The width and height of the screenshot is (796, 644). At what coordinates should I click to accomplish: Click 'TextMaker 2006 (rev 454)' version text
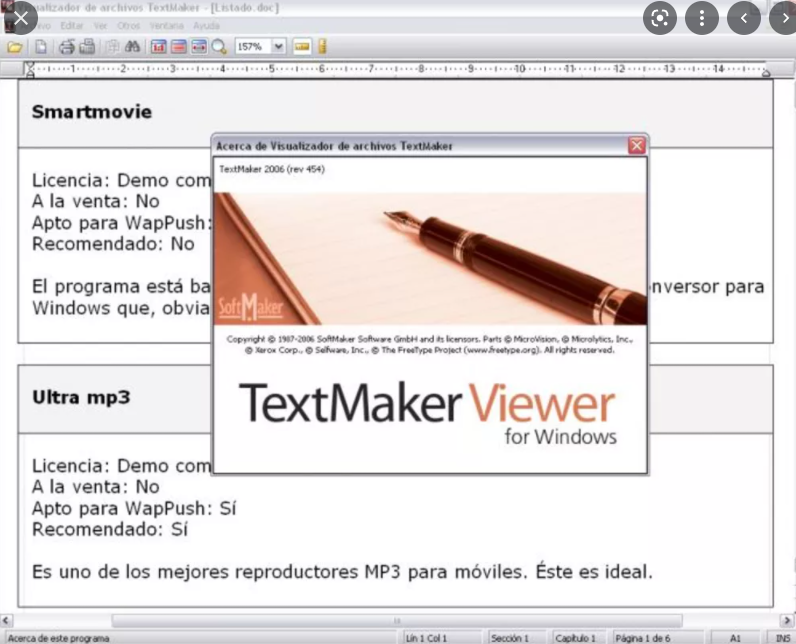pos(272,169)
